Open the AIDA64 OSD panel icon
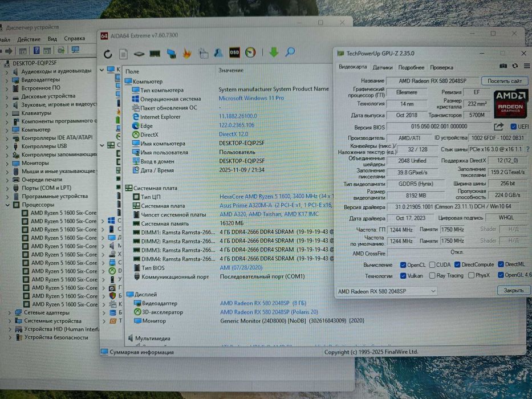Viewport: 532px width, 399px height. point(234,52)
